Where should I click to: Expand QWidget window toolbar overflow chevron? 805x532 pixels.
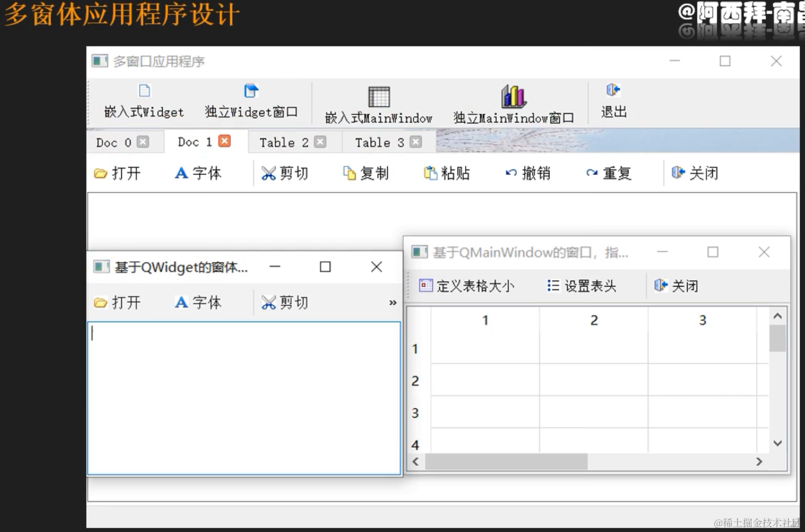(393, 302)
